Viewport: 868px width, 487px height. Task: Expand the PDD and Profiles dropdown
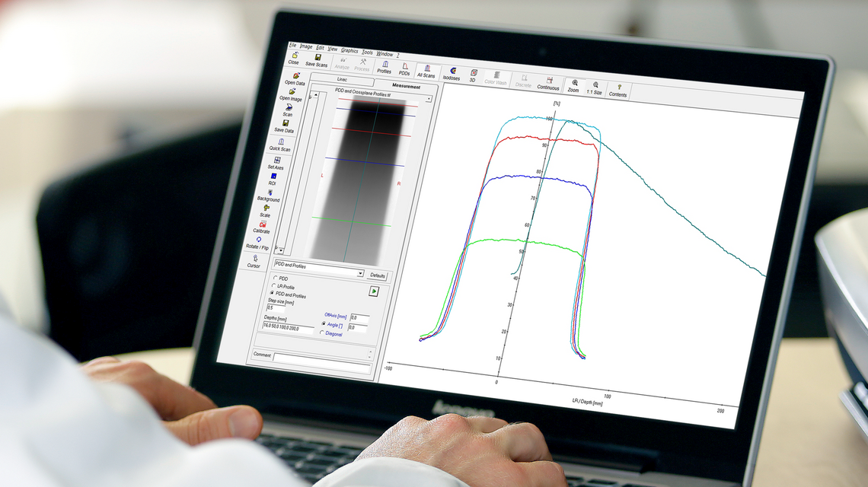(x=360, y=272)
